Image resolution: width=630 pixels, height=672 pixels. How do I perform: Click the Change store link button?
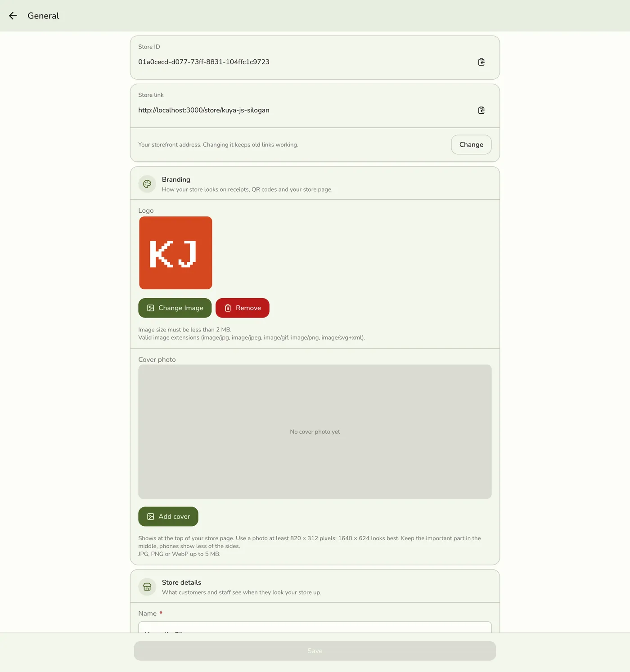pyautogui.click(x=471, y=144)
